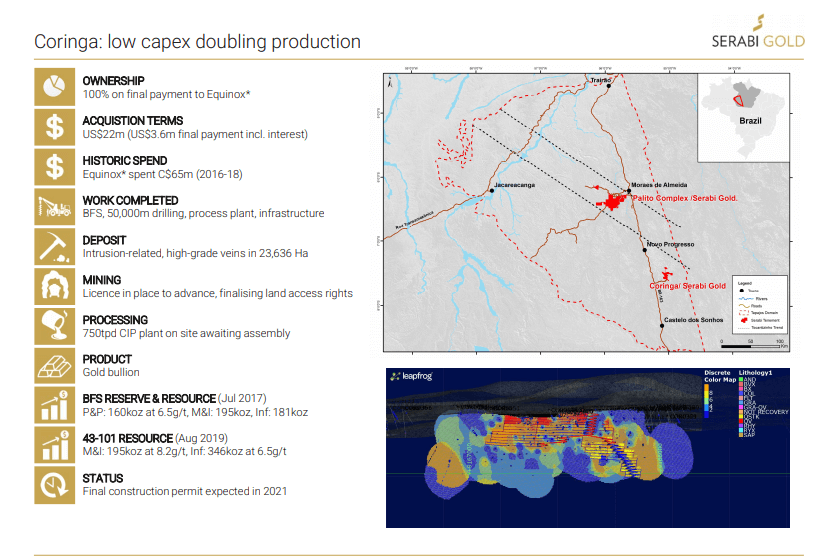Click the 'ACQUISTION TERMS' heading
This screenshot has height=558, width=824.
tap(133, 121)
